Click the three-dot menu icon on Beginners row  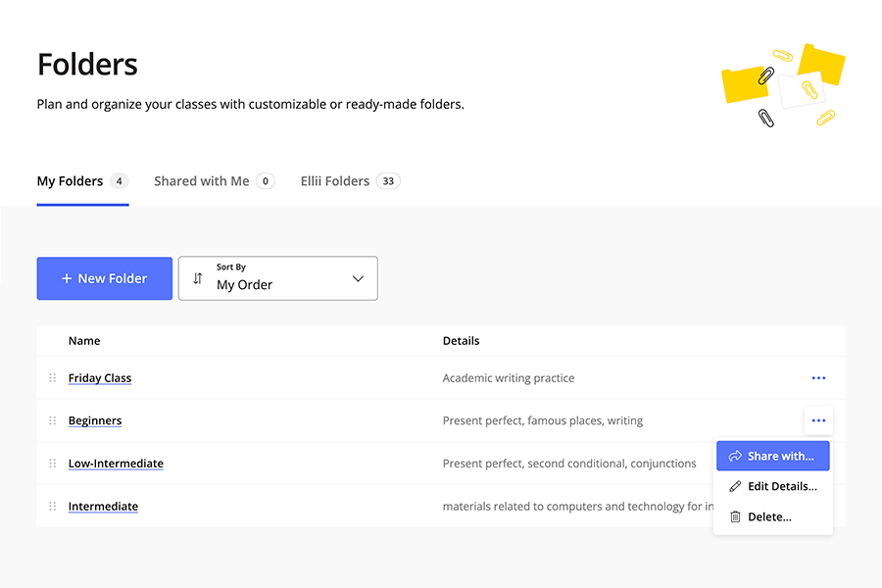coord(818,419)
